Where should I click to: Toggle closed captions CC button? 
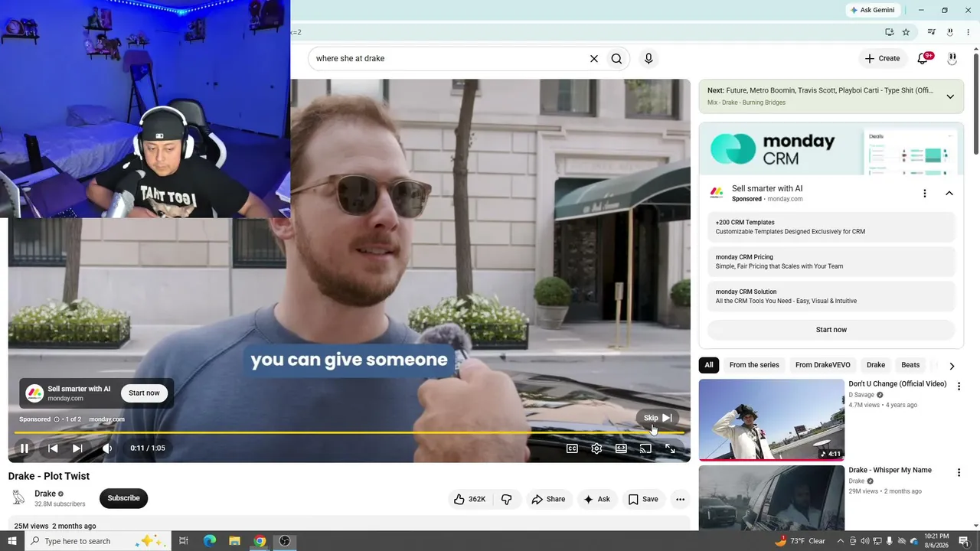572,448
